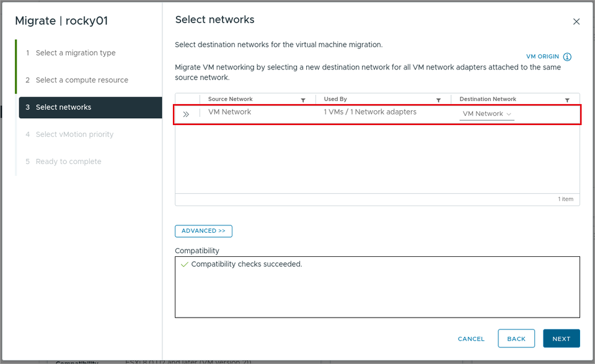
Task: Filter the Source Network column
Action: (303, 100)
